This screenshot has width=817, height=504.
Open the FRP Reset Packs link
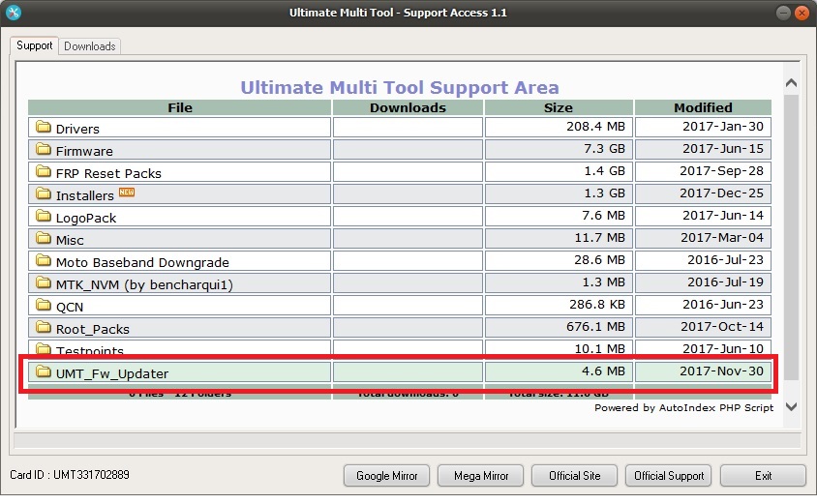[x=108, y=173]
